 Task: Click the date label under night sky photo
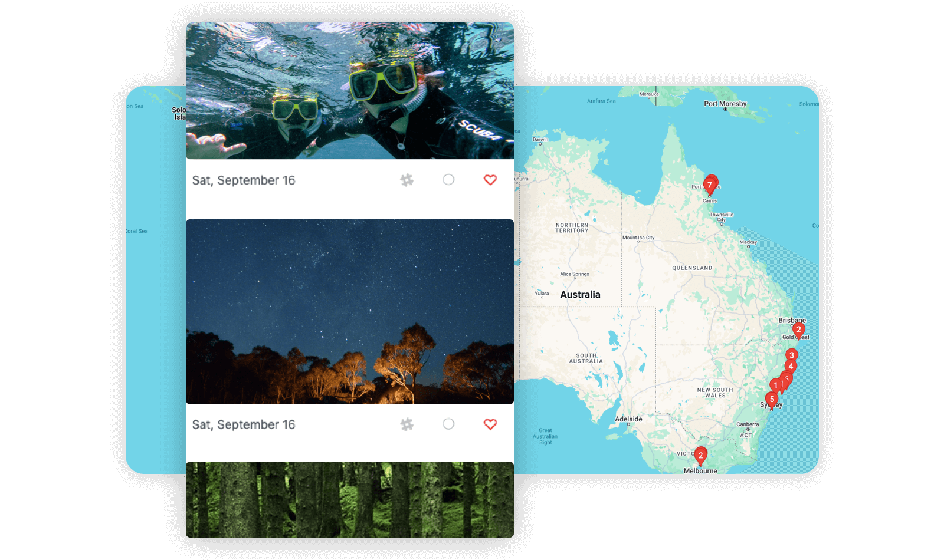point(244,425)
